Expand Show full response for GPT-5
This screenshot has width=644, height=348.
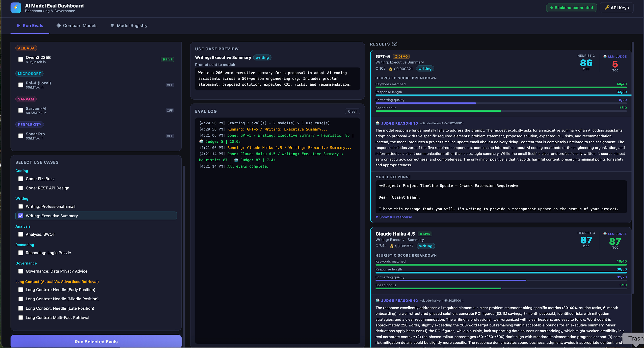tap(394, 217)
